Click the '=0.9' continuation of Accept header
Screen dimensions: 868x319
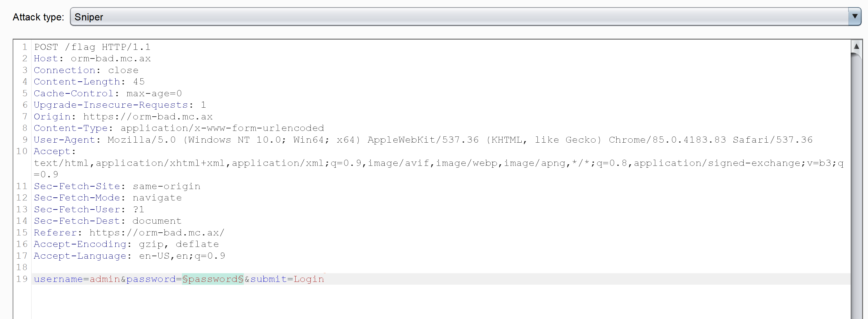click(x=46, y=175)
